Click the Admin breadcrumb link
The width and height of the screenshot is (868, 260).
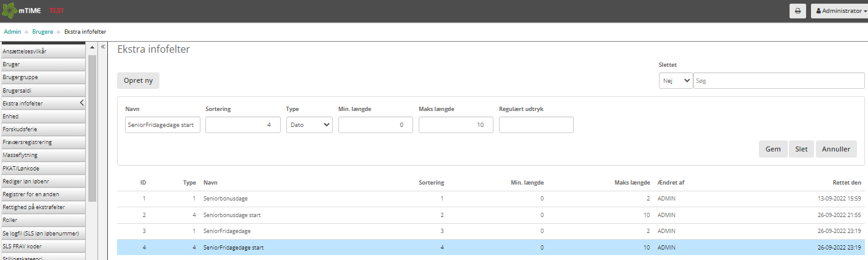pos(12,31)
